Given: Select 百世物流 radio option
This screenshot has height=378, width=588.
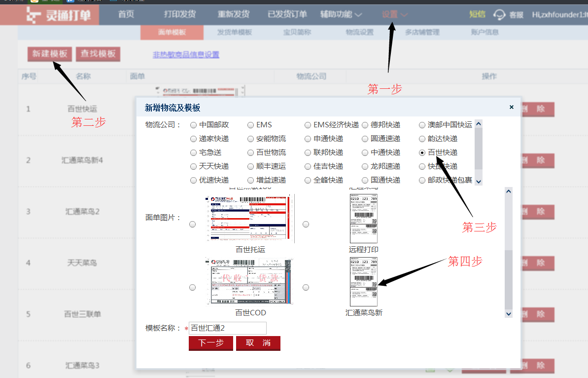Looking at the screenshot, I should (250, 153).
